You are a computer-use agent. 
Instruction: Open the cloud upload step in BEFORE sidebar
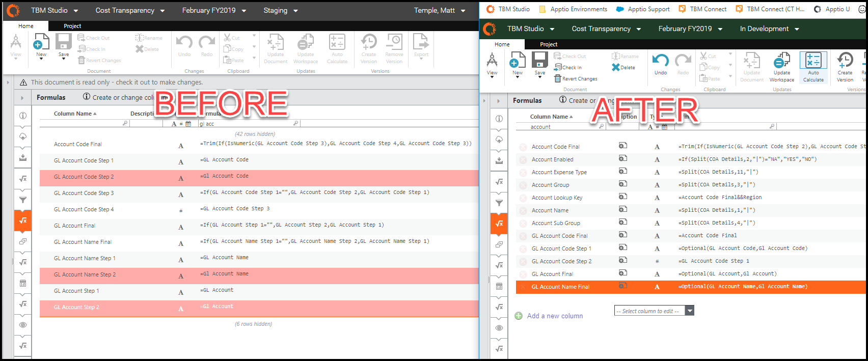23,136
